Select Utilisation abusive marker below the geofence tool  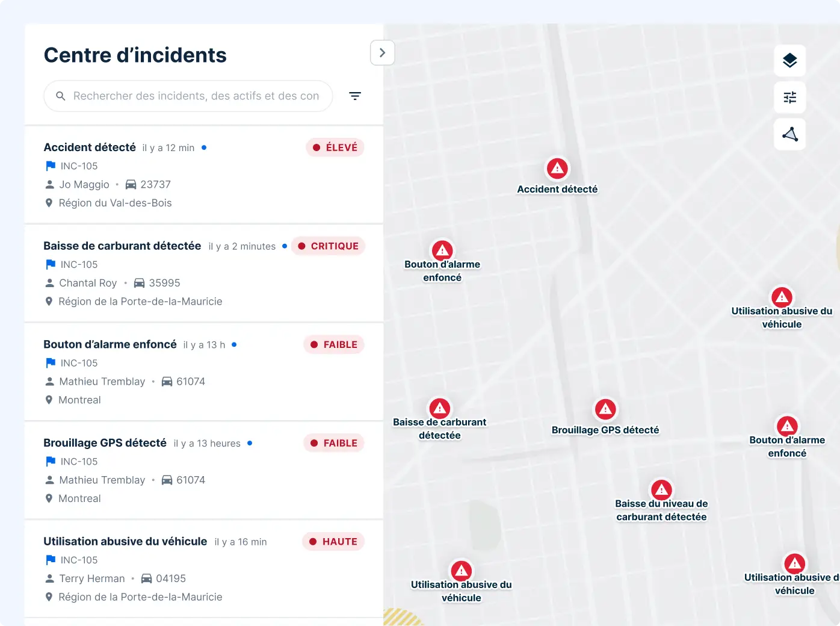tap(782, 297)
